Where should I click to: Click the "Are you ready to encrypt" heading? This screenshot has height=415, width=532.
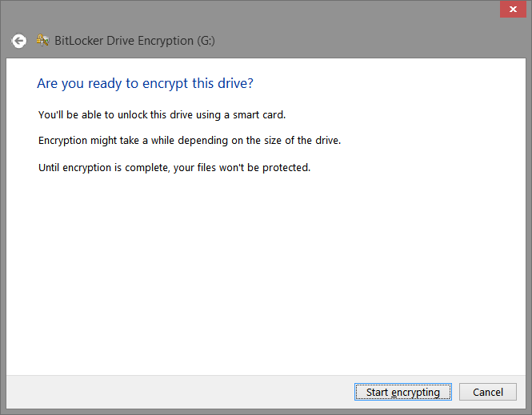point(145,83)
